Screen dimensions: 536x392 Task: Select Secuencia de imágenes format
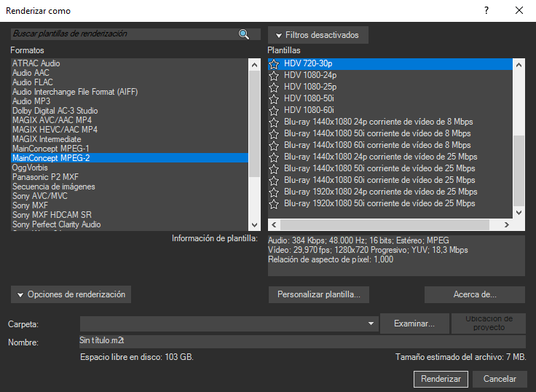[x=130, y=187]
